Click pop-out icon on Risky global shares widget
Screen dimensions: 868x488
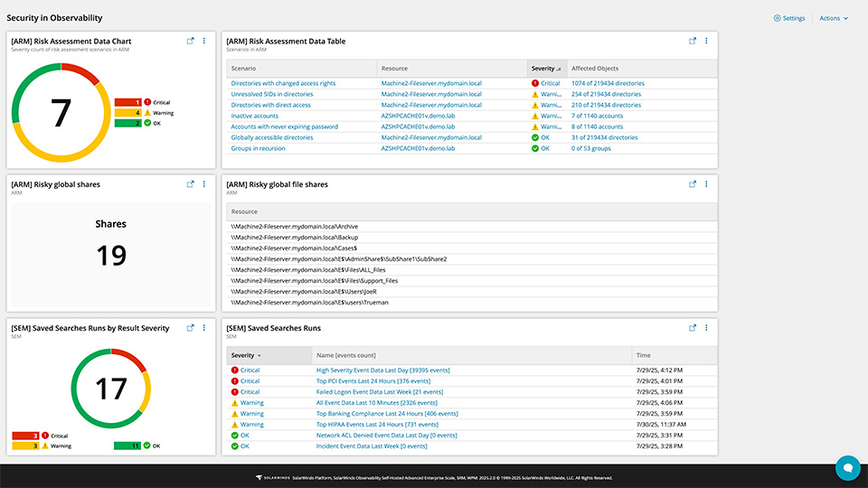tap(190, 184)
